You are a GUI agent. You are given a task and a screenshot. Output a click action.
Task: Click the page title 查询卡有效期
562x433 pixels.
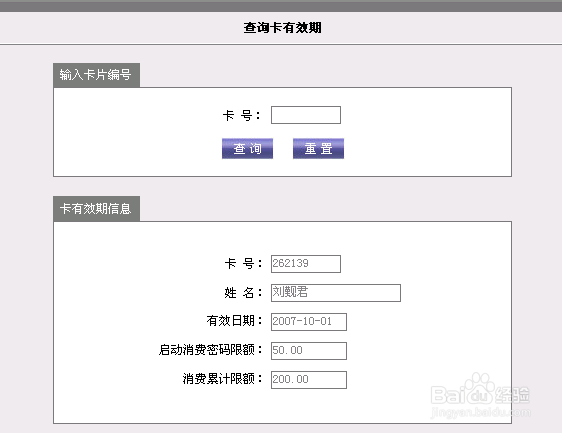(x=282, y=28)
